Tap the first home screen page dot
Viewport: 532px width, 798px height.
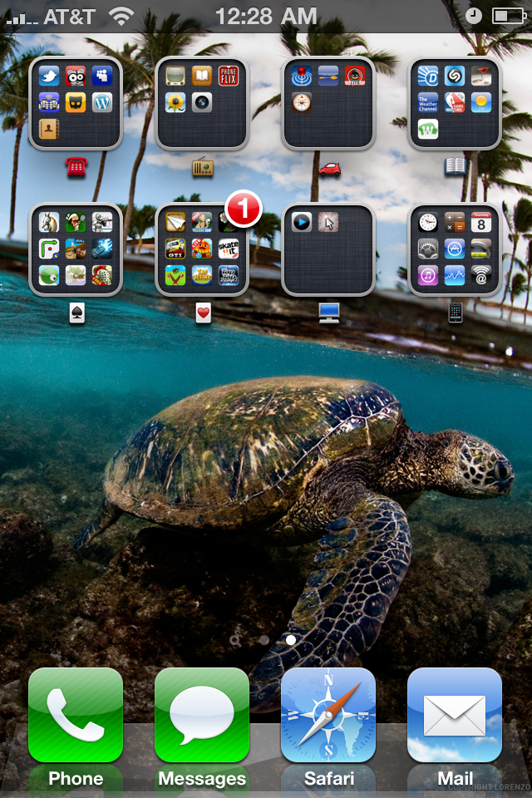264,640
